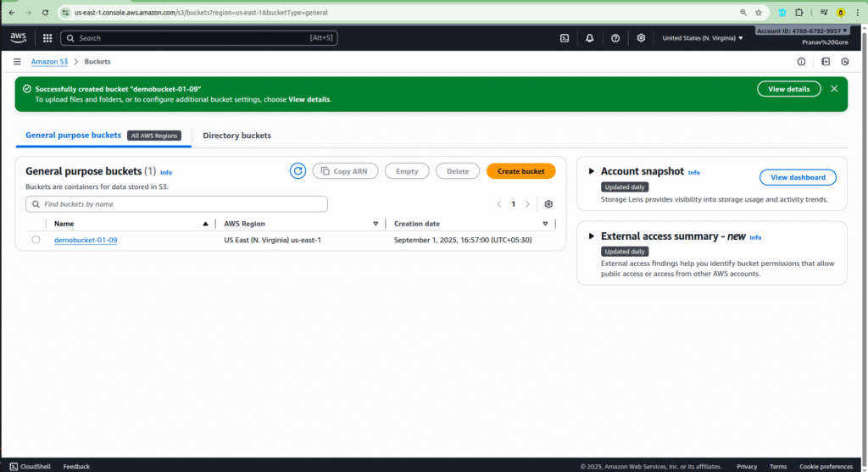
Task: Dismiss the bucket created success banner
Action: (834, 88)
